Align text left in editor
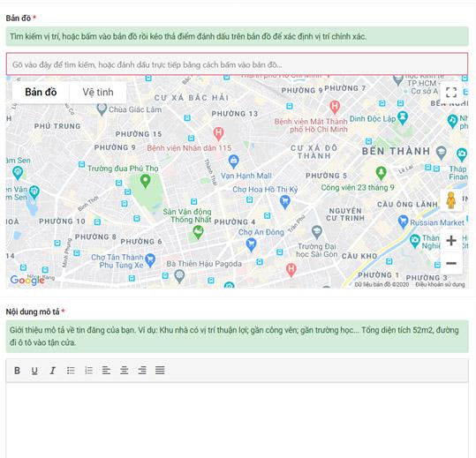This screenshot has width=476, height=458. pyautogui.click(x=106, y=370)
